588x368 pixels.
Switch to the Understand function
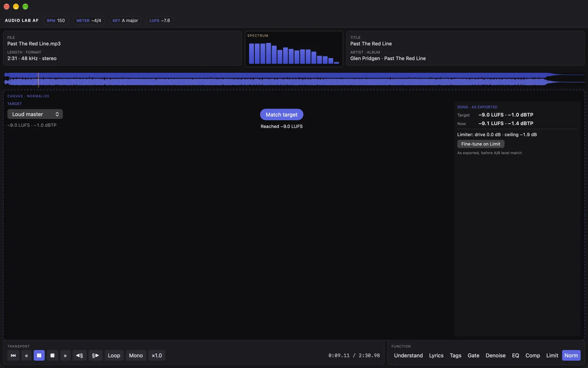coord(408,355)
